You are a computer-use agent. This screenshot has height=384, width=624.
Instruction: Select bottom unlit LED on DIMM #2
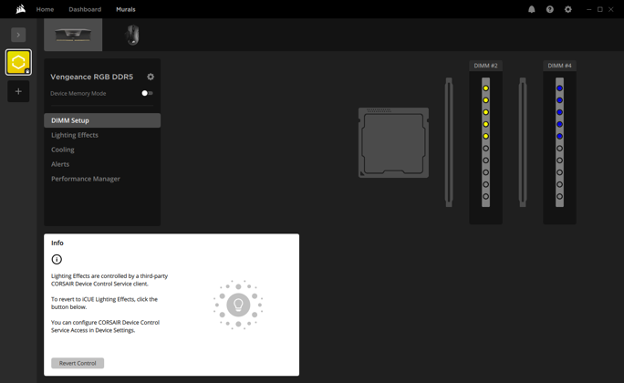(486, 196)
